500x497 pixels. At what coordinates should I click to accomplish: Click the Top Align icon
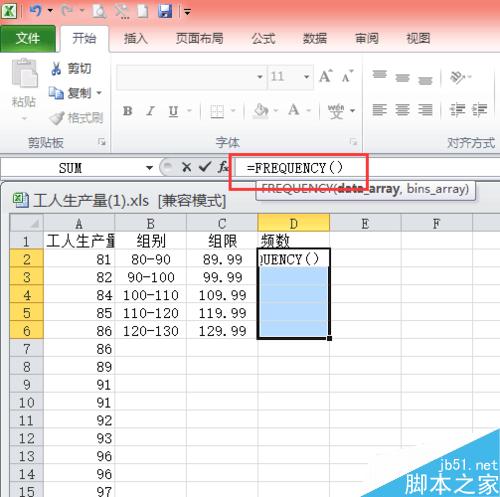click(x=380, y=75)
